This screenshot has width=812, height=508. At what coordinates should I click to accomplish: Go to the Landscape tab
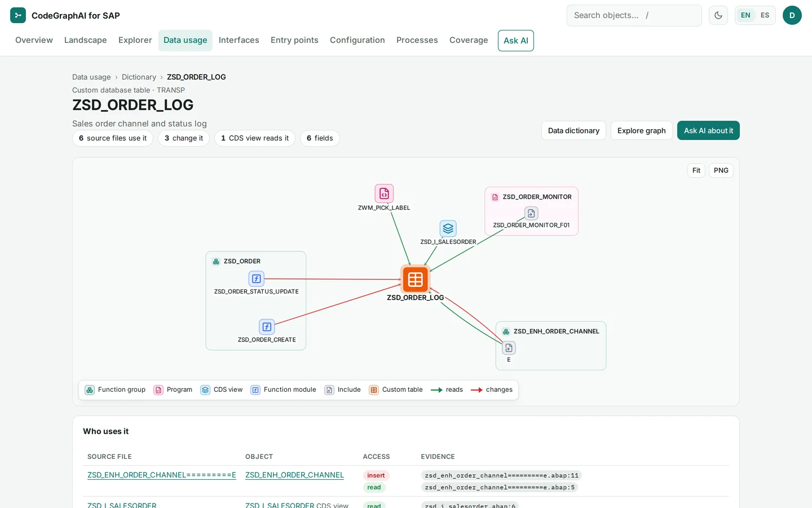coord(86,40)
